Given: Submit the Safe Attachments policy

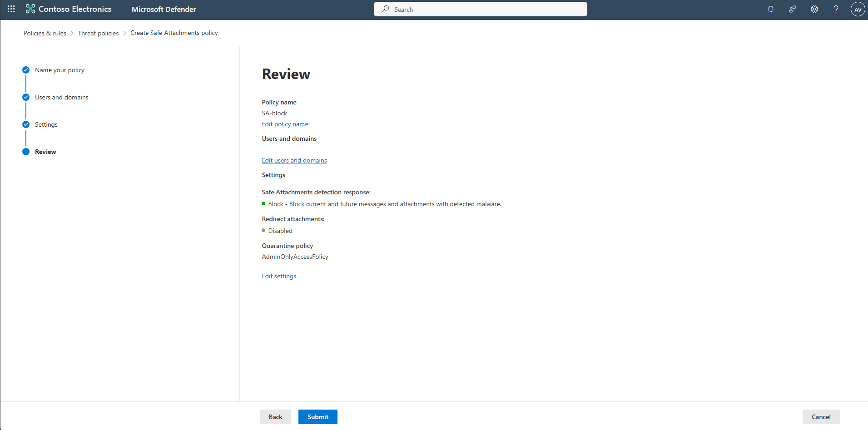Looking at the screenshot, I should click(x=318, y=417).
